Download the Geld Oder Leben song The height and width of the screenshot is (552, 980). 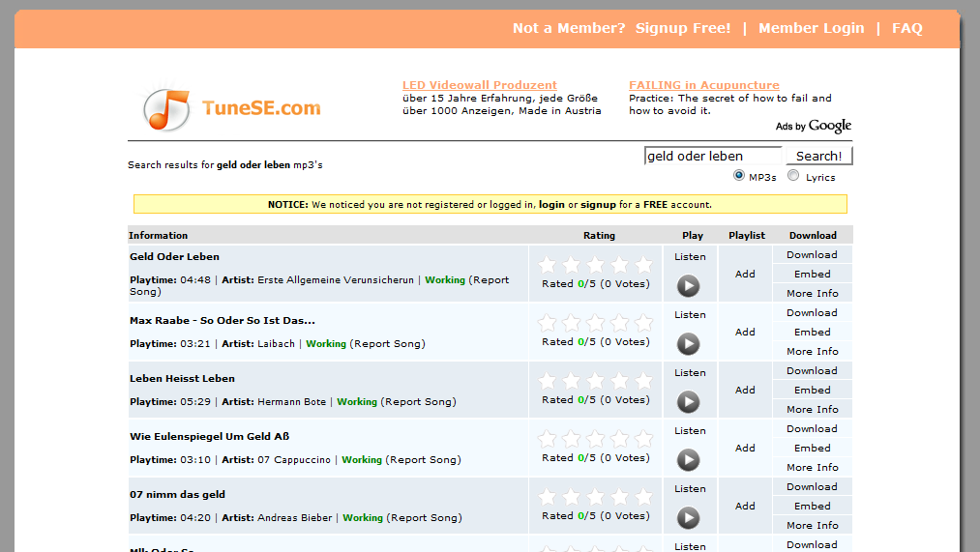coord(812,255)
